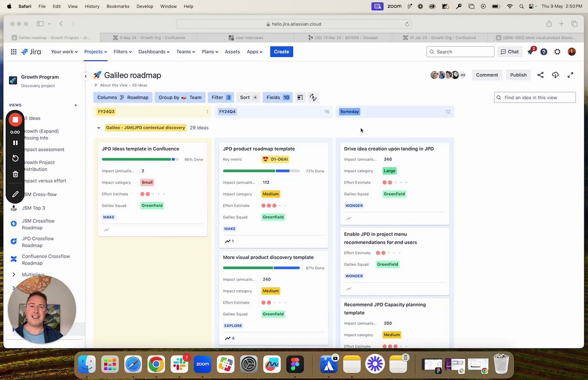The height and width of the screenshot is (380, 588).
Task: Open the notifications bell with 2 badge
Action: [531, 51]
